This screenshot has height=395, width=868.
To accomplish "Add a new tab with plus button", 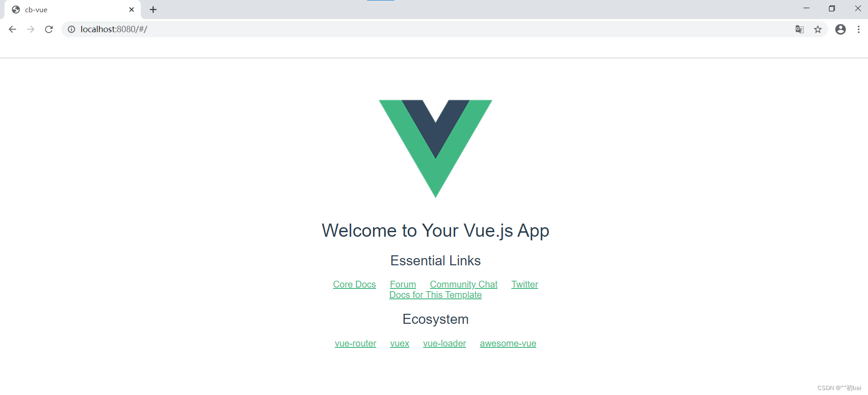I will (x=153, y=10).
